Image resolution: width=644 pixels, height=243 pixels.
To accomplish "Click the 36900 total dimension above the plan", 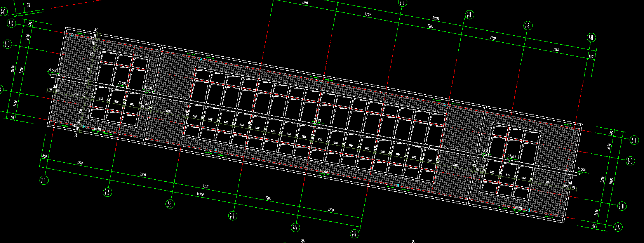I will click(x=436, y=18).
